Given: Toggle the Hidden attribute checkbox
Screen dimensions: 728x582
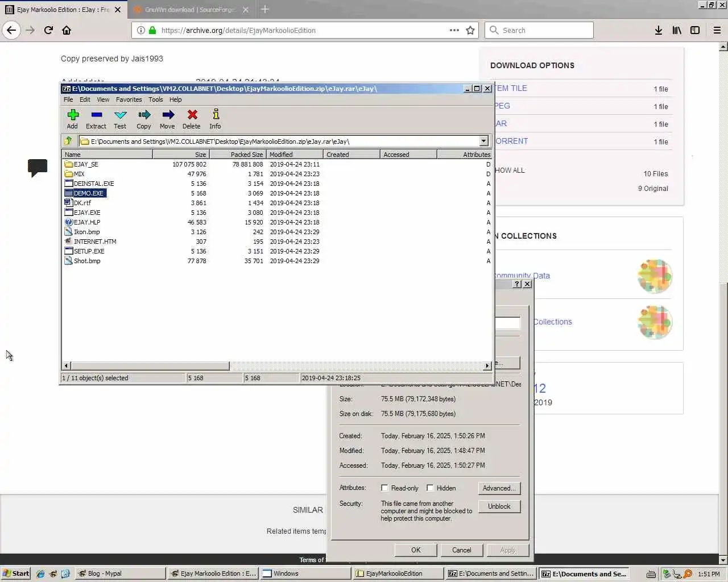Looking at the screenshot, I should coord(430,488).
